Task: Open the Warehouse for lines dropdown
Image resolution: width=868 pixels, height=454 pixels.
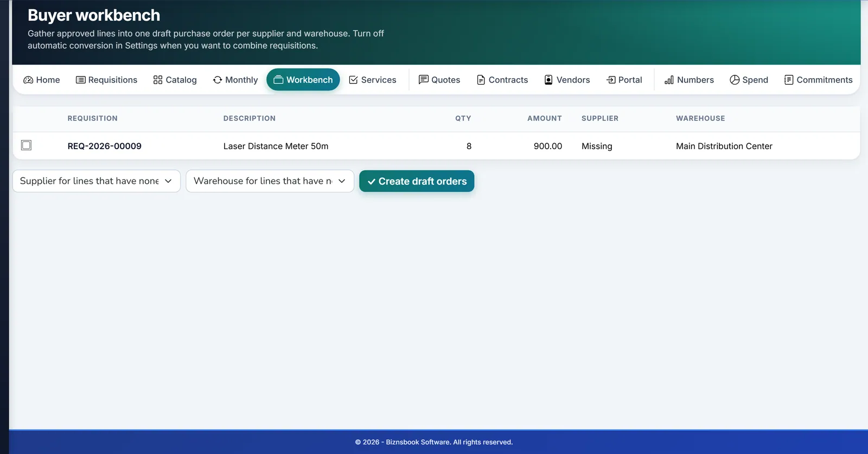Action: (x=270, y=181)
